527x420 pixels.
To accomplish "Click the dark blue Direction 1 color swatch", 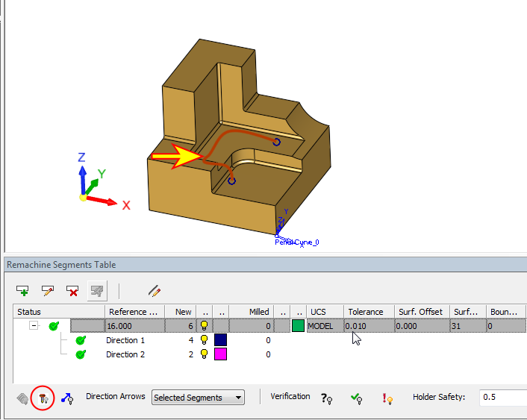I will pos(221,340).
